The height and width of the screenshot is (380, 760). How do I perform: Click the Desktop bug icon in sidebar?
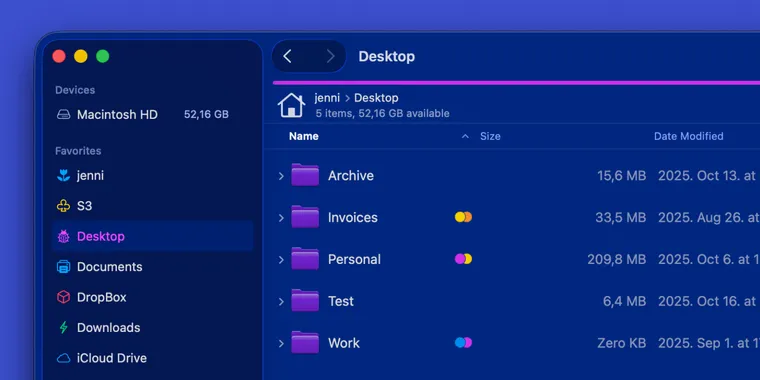(63, 237)
